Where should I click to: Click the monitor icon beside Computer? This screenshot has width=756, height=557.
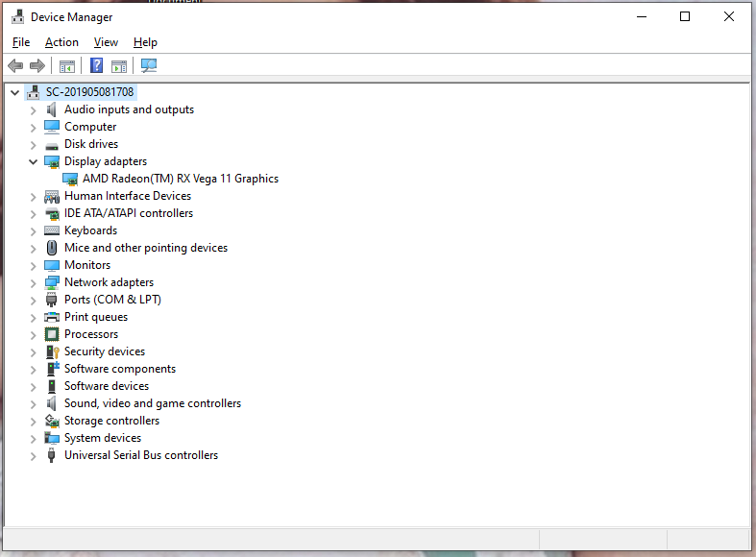pyautogui.click(x=52, y=127)
